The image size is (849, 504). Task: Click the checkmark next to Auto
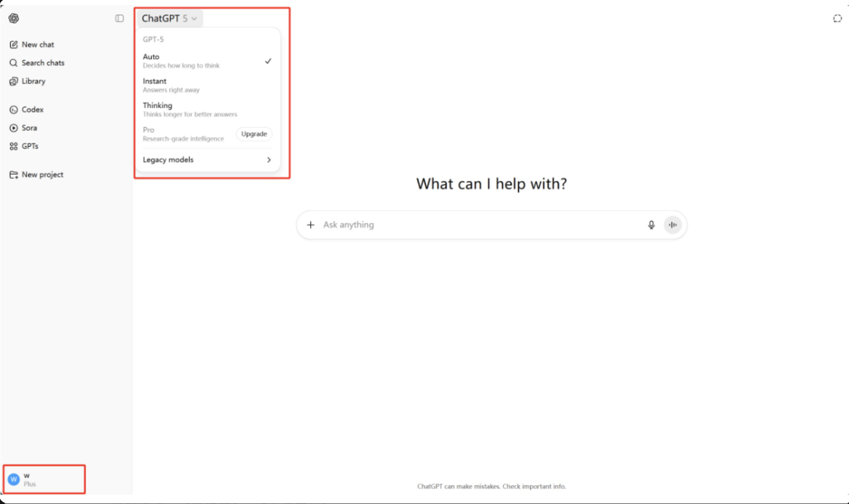pyautogui.click(x=268, y=61)
